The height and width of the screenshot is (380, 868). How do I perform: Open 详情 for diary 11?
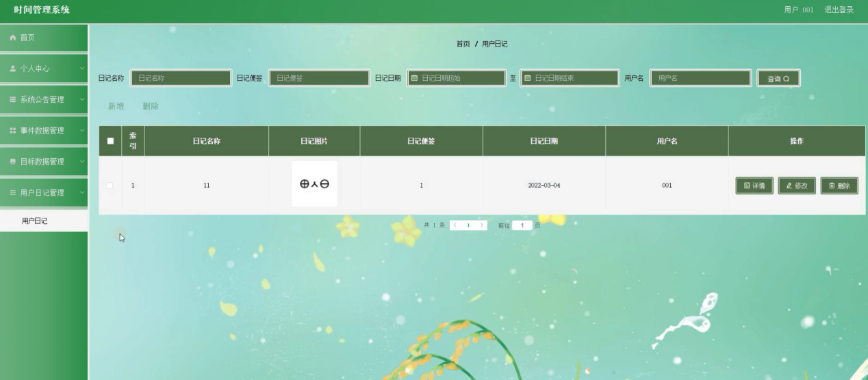point(754,186)
